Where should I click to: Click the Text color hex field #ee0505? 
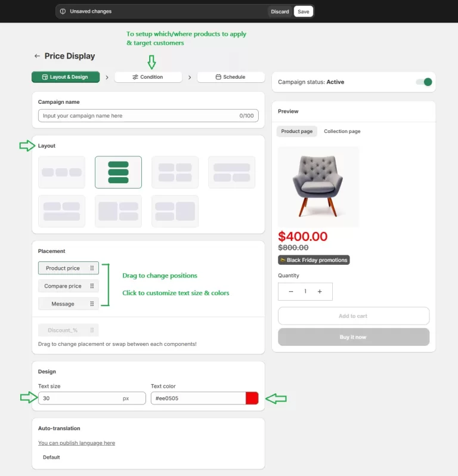pos(198,398)
